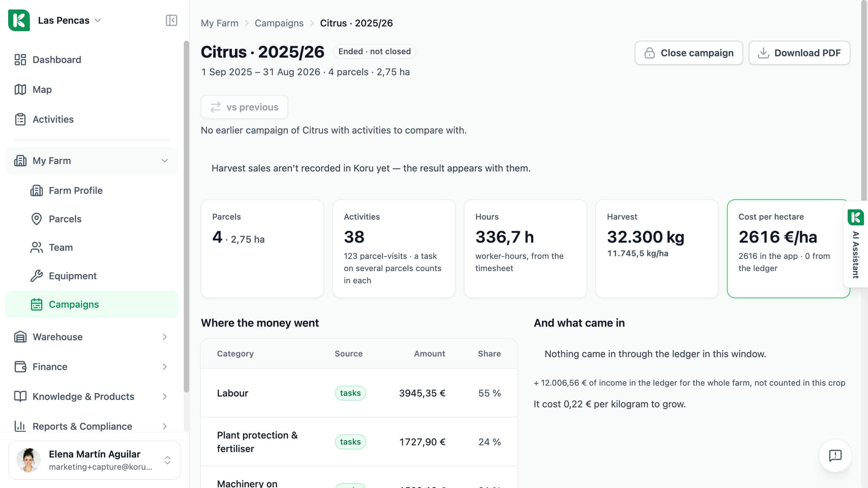
Task: Click the Amount column header
Action: [x=429, y=354]
